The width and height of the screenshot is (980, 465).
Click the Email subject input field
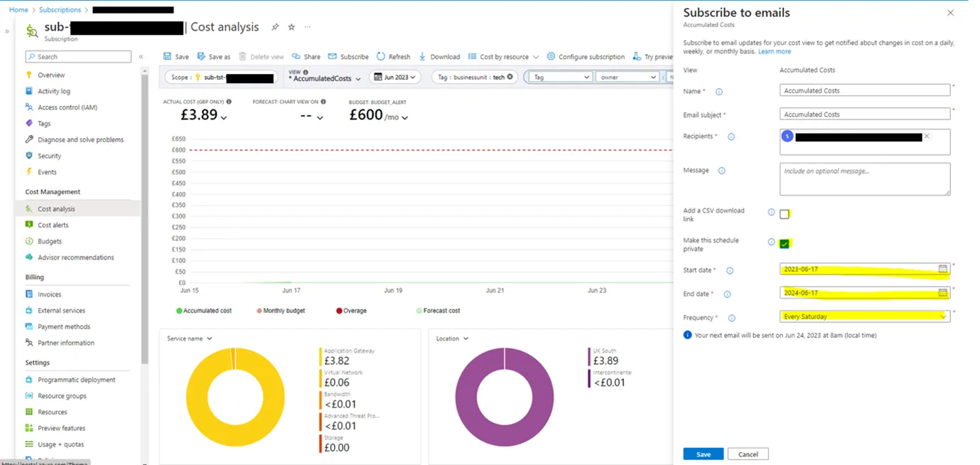click(x=865, y=114)
